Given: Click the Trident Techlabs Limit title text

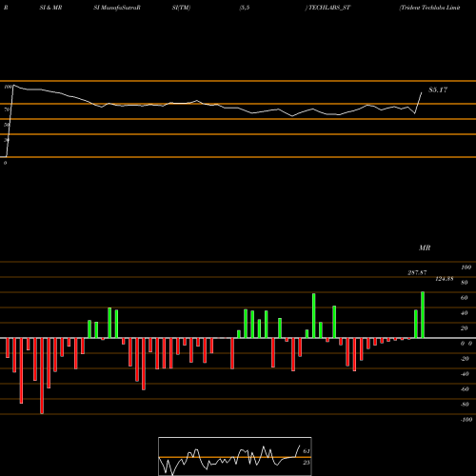Looking at the screenshot, I should [x=429, y=8].
